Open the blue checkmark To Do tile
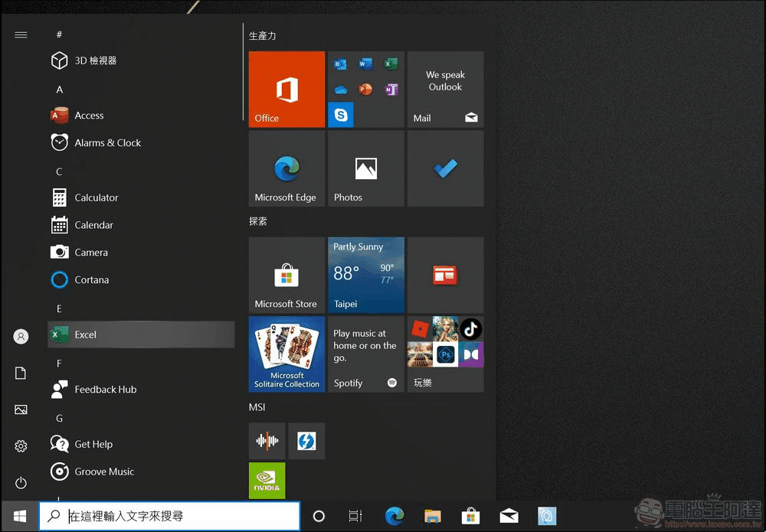This screenshot has width=766, height=532. (446, 168)
